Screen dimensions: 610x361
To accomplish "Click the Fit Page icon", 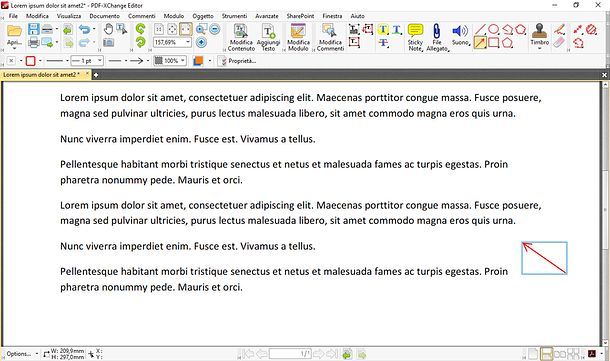I will pos(172,29).
